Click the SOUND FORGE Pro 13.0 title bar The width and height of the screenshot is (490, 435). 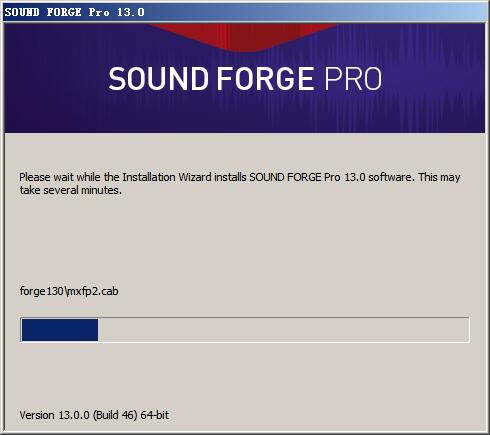coord(245,12)
